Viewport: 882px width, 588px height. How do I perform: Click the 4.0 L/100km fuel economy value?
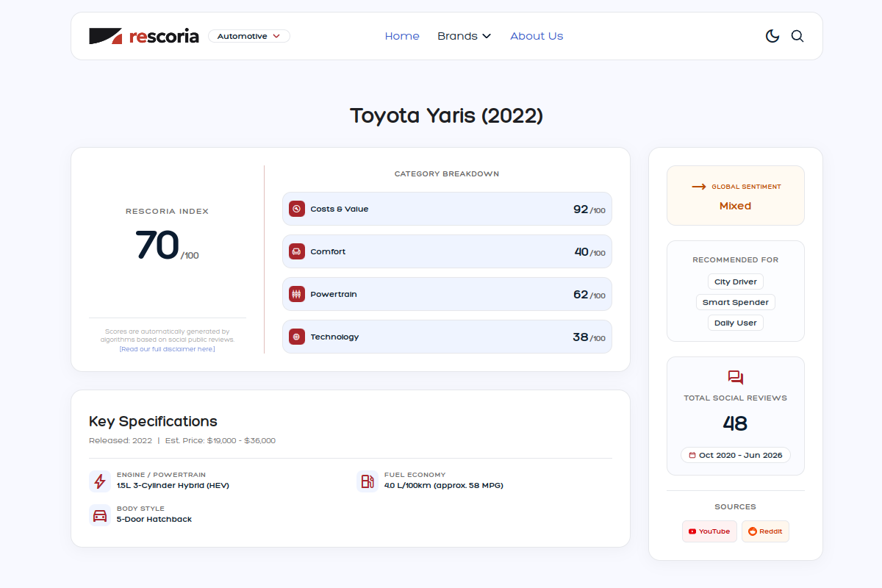[x=444, y=485]
